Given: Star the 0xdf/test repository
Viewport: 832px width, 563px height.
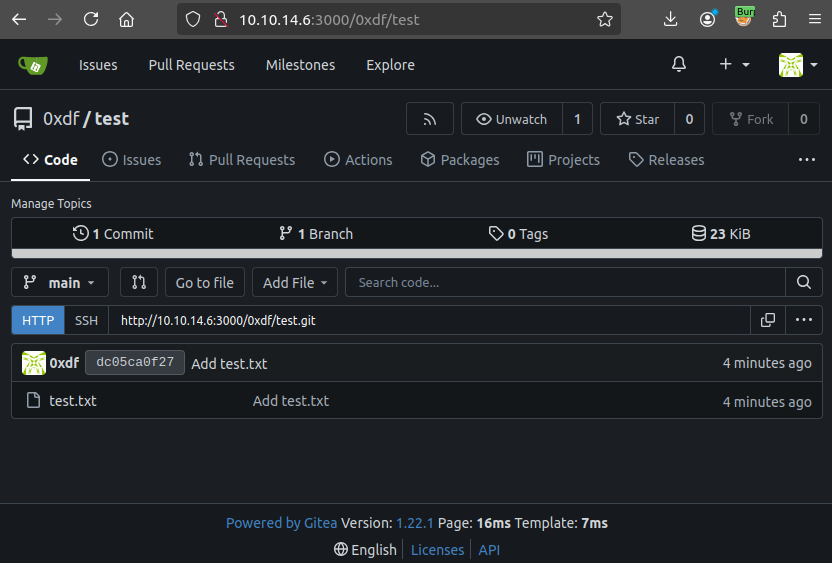Looking at the screenshot, I should [x=637, y=119].
